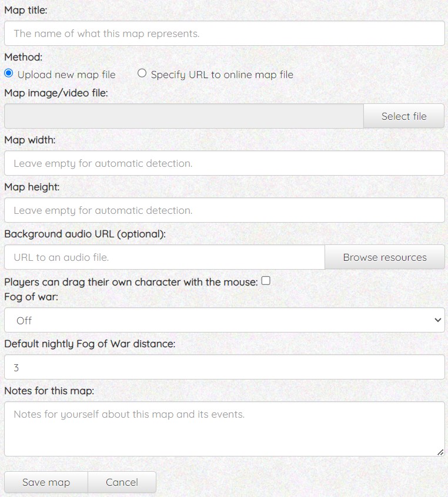Select the Specify URL to online map file option
This screenshot has width=448, height=497.
(142, 74)
